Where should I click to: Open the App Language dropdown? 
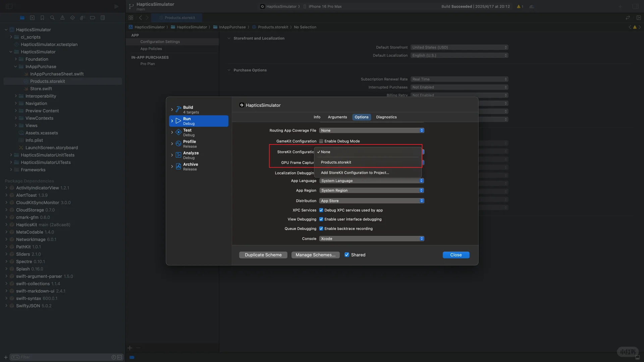tap(372, 181)
